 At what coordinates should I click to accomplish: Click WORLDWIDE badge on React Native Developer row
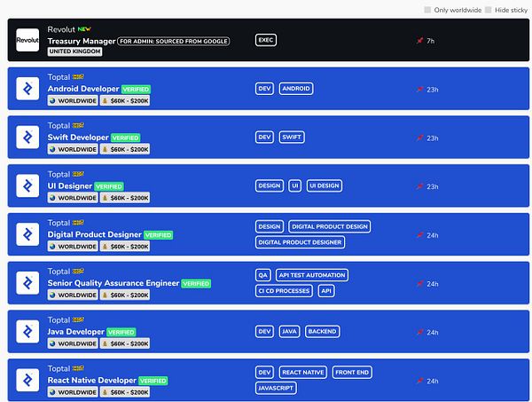coord(73,392)
